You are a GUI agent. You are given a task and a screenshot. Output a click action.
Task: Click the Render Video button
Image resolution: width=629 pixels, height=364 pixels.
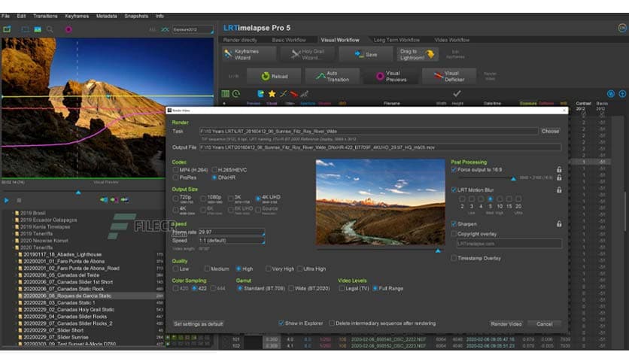[x=506, y=324]
